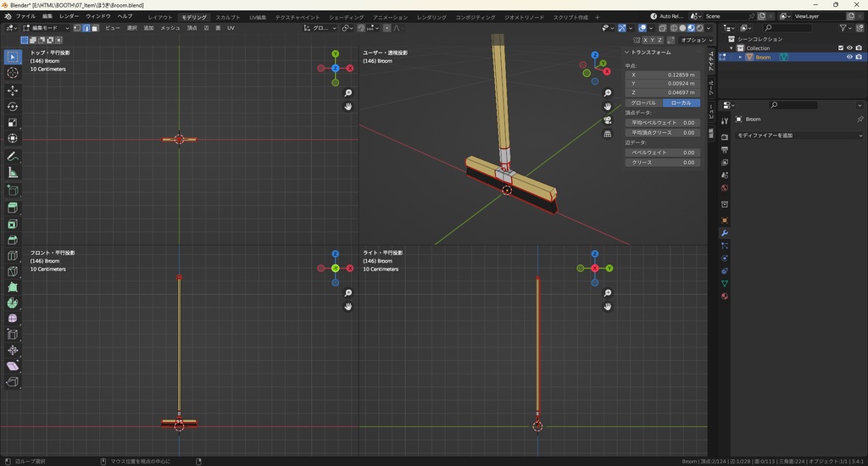
Task: Hide Broom object via eye icon
Action: (849, 58)
